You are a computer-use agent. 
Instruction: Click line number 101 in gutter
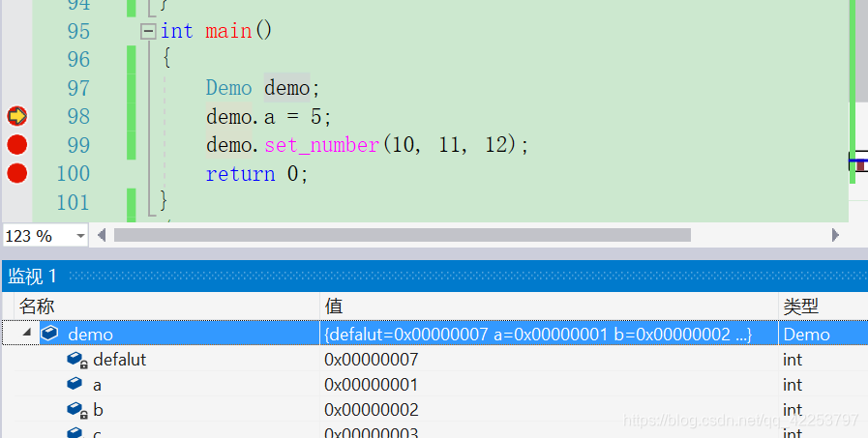[x=73, y=202]
